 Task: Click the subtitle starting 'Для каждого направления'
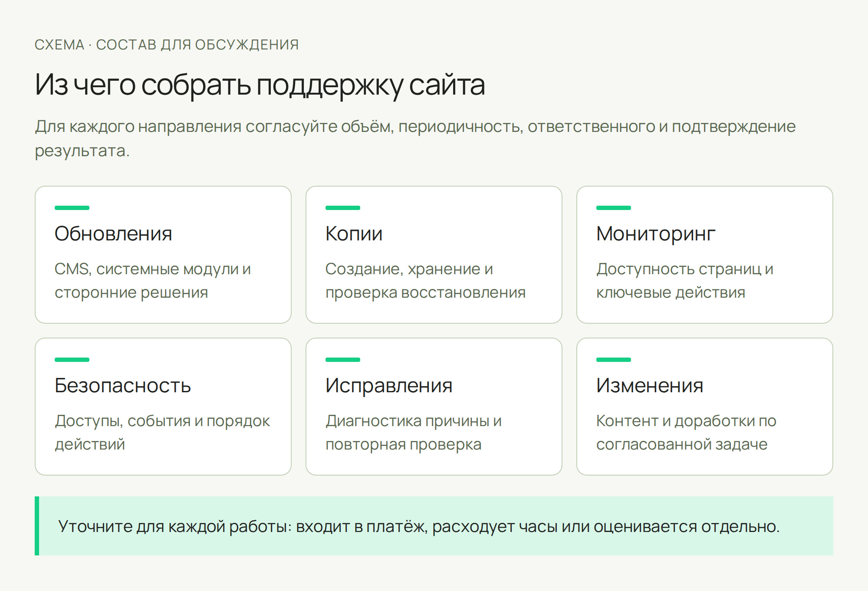coord(415,138)
